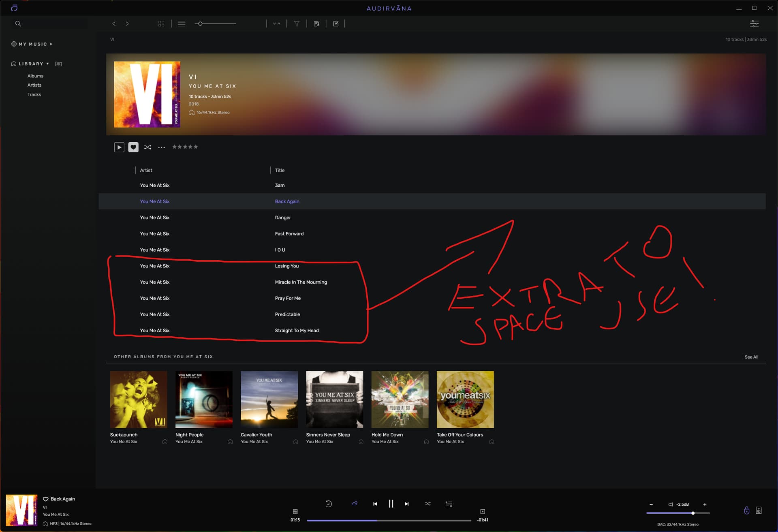Open library folder settings icon
This screenshot has height=532, width=778.
(x=58, y=64)
